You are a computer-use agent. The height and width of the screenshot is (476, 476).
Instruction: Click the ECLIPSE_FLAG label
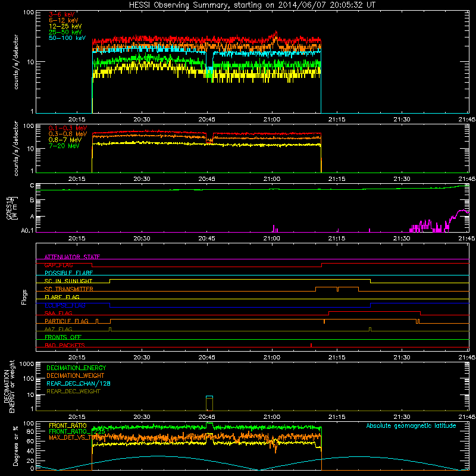coord(65,305)
